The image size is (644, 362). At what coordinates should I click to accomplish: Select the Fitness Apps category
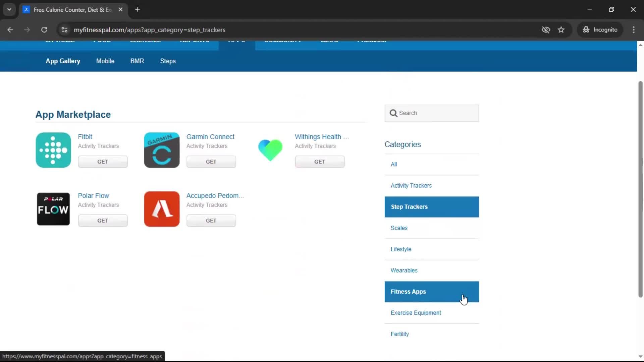pyautogui.click(x=432, y=292)
